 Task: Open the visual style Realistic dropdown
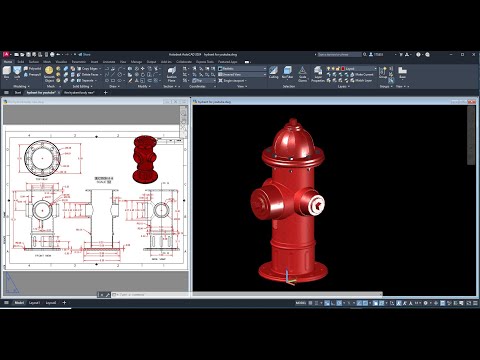pyautogui.click(x=242, y=69)
